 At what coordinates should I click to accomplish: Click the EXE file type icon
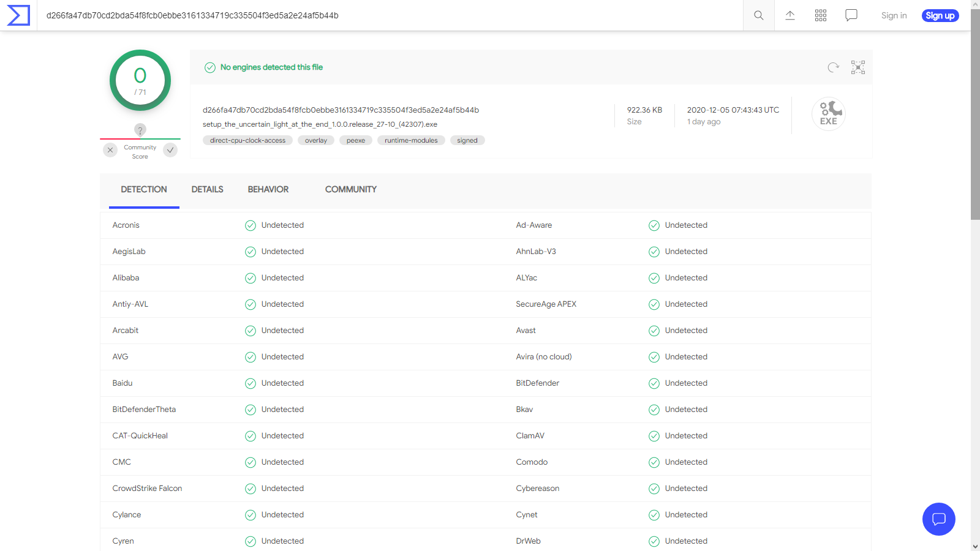coord(828,114)
